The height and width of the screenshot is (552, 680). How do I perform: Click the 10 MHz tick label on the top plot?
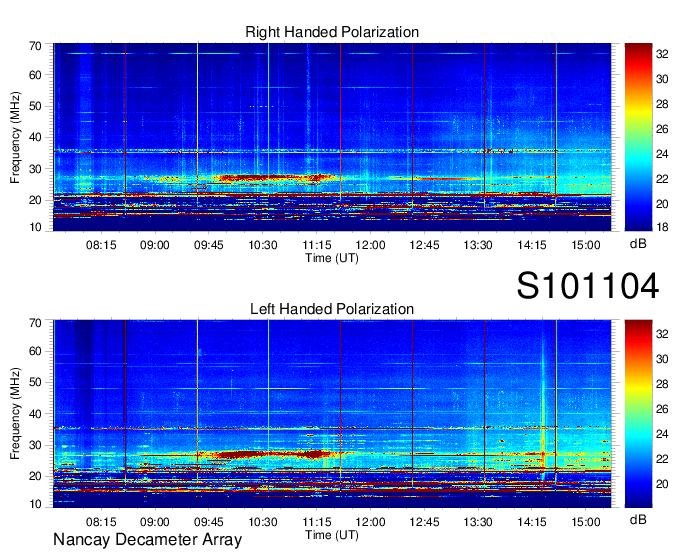pos(35,227)
